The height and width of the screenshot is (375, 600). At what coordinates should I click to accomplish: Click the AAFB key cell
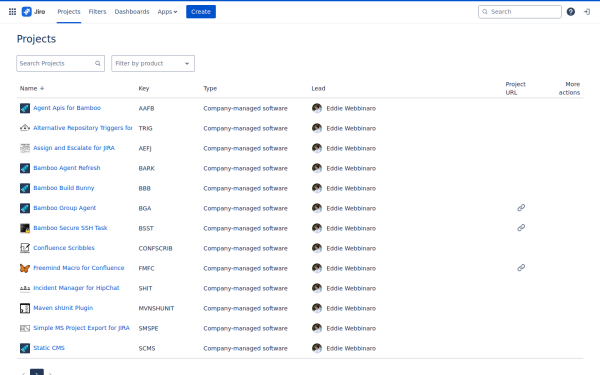[146, 108]
